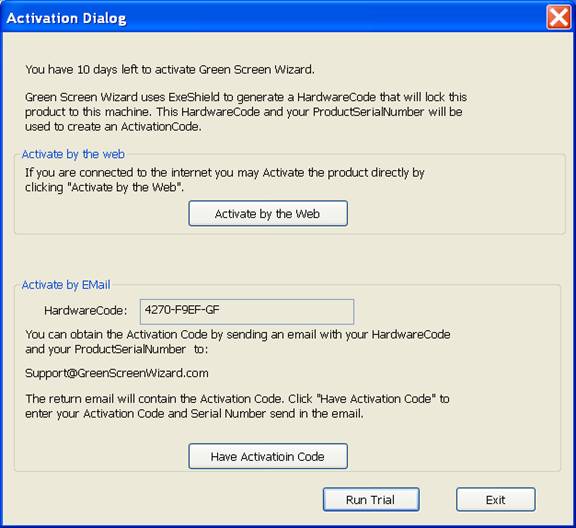
Task: Open the Have Activatioin Code entry
Action: 268,456
